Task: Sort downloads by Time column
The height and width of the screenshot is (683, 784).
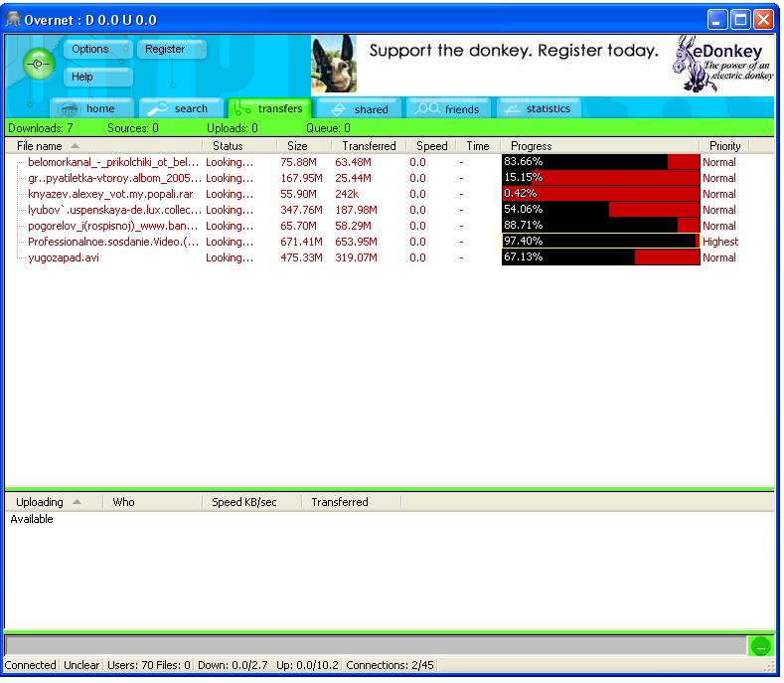Action: pyautogui.click(x=478, y=146)
